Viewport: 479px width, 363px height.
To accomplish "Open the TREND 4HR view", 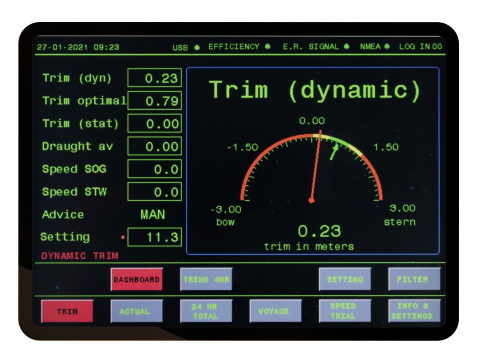I will point(206,279).
